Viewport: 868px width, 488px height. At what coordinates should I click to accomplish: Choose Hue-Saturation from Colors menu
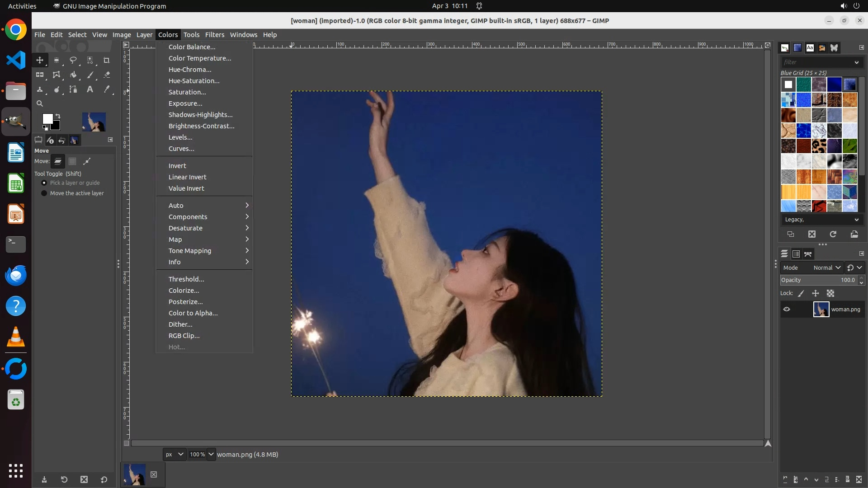tap(194, 81)
